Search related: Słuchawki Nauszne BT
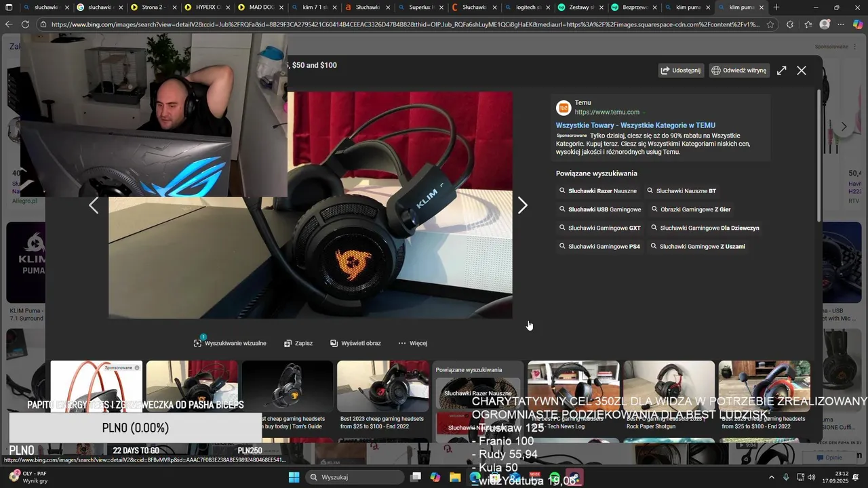Image resolution: width=868 pixels, height=488 pixels. (x=682, y=191)
